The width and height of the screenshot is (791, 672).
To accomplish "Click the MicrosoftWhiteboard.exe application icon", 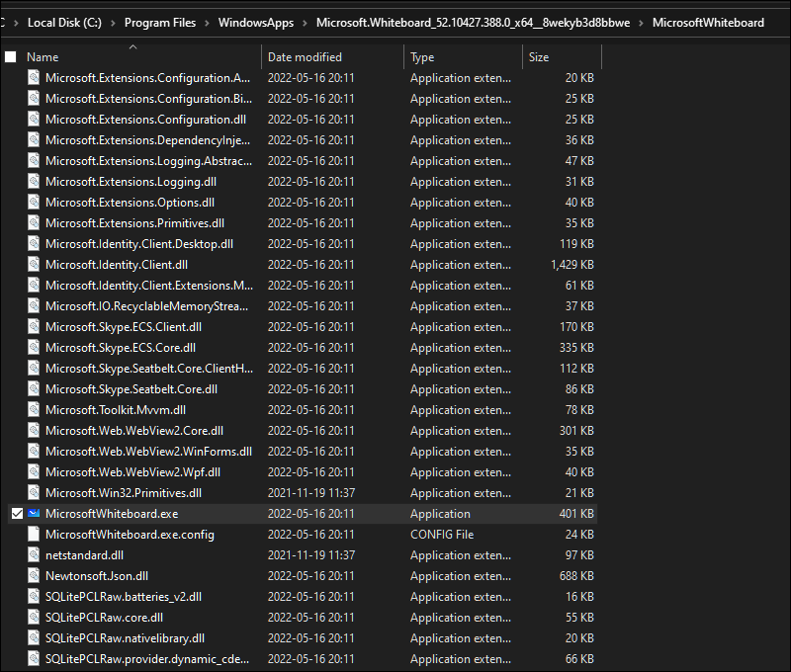I will (x=34, y=514).
